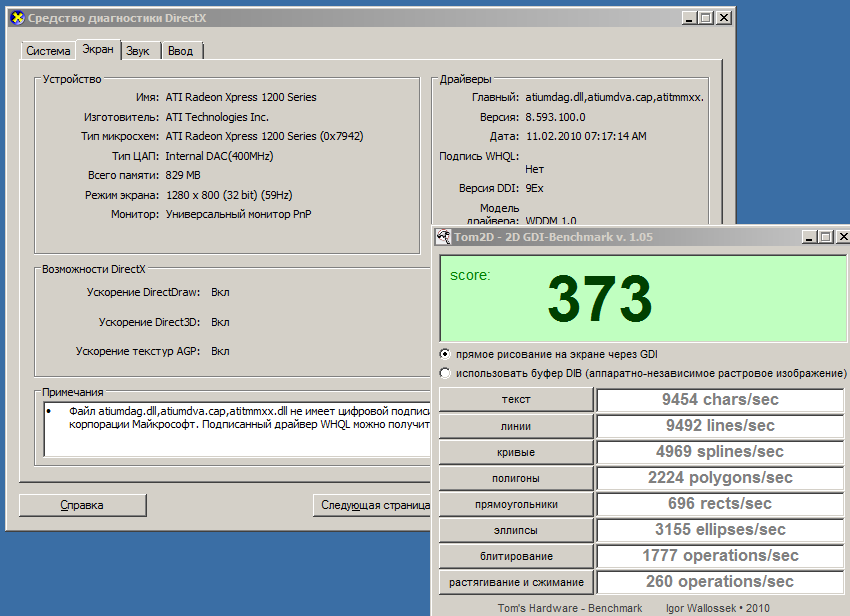850x616 pixels.
Task: Click the Tom2D benchmark title bar icon
Action: click(x=443, y=237)
